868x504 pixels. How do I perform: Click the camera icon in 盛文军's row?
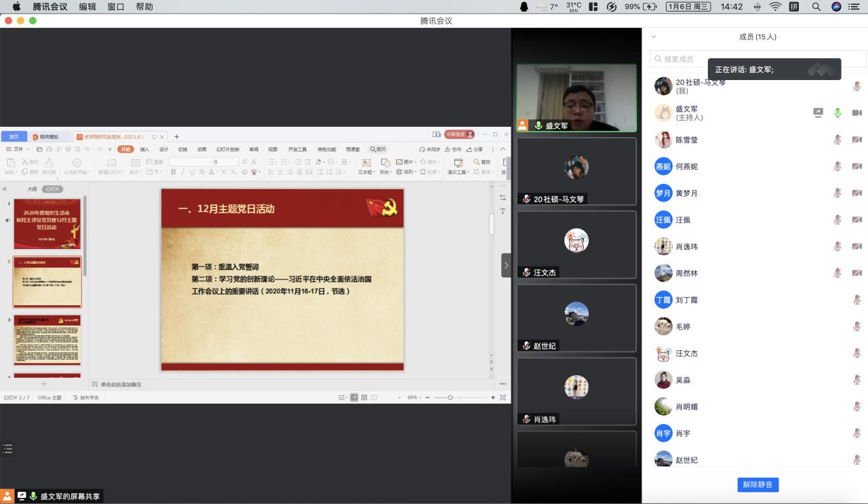click(856, 113)
